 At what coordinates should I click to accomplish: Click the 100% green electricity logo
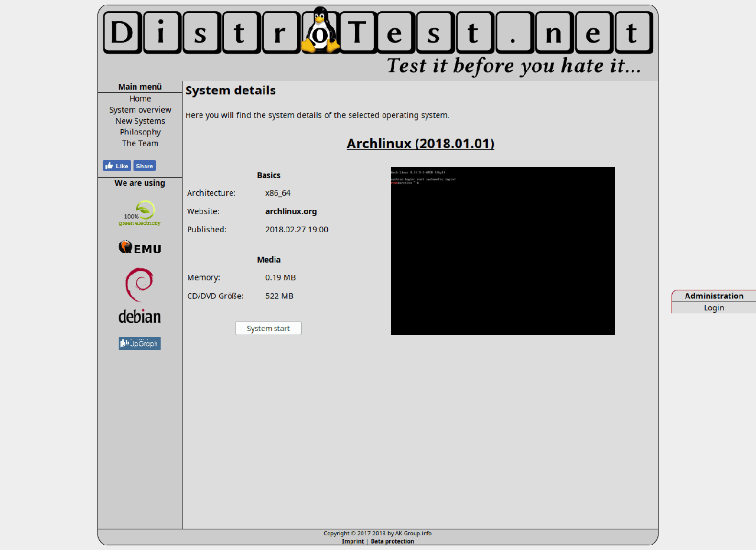point(139,214)
